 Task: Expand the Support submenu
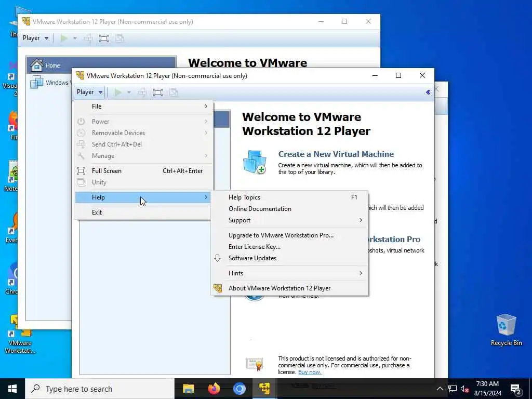pos(290,220)
